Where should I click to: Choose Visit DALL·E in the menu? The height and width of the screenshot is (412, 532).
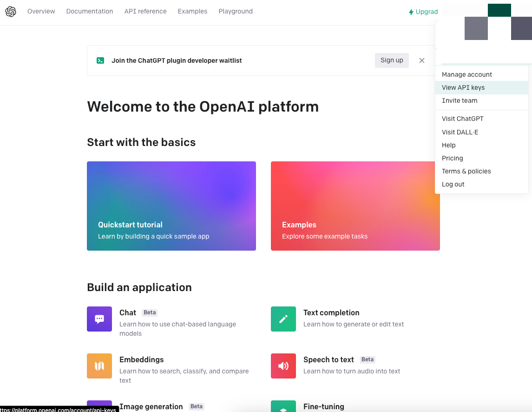[x=482, y=132]
